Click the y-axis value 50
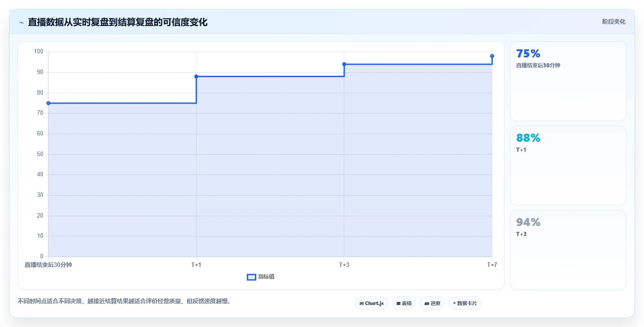The image size is (644, 327). click(40, 154)
